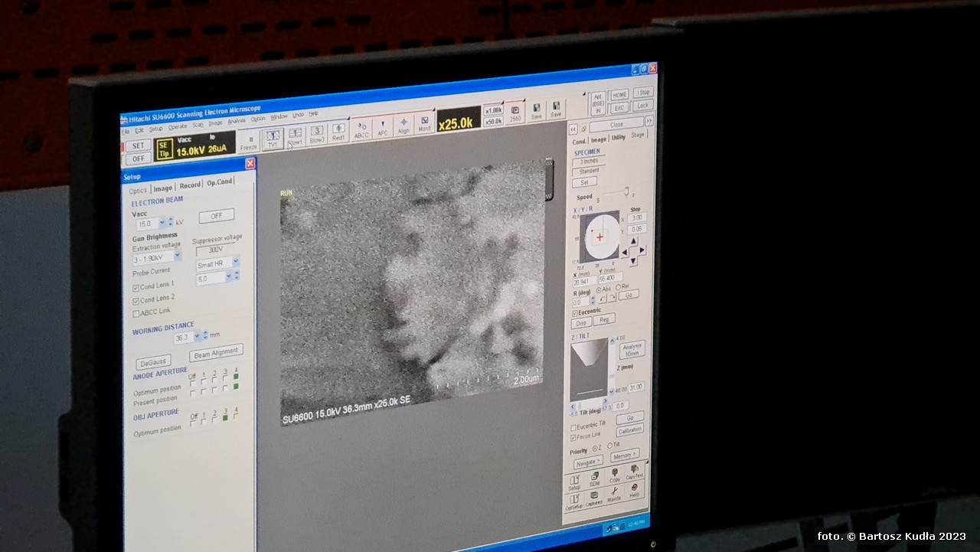Click the Navigate button

[x=588, y=462]
